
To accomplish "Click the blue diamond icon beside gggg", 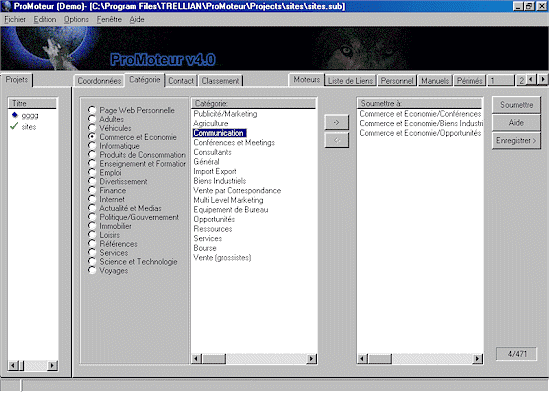I will pos(14,115).
